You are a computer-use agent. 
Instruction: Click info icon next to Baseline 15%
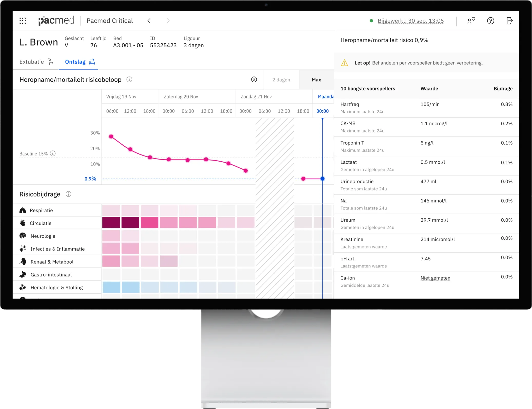pos(53,154)
